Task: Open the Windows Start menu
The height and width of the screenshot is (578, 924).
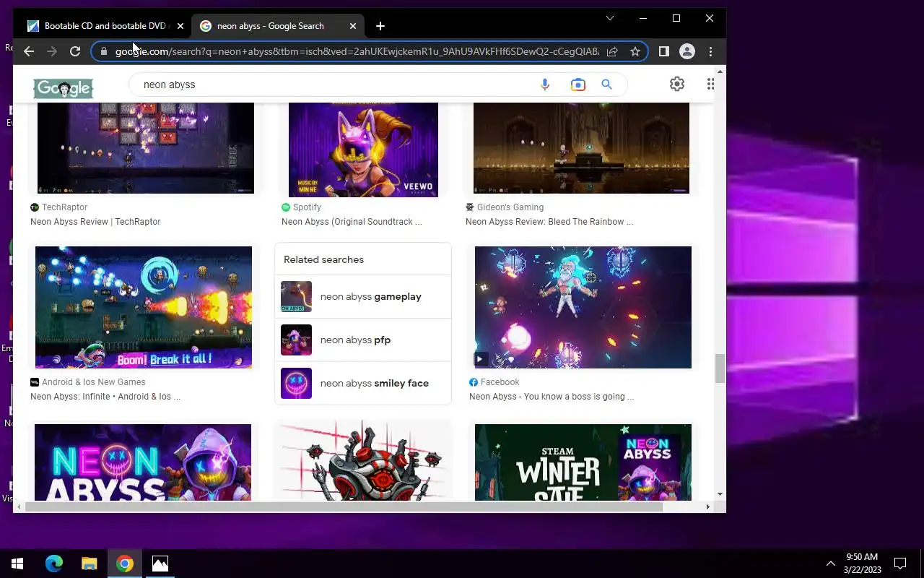Action: [17, 564]
